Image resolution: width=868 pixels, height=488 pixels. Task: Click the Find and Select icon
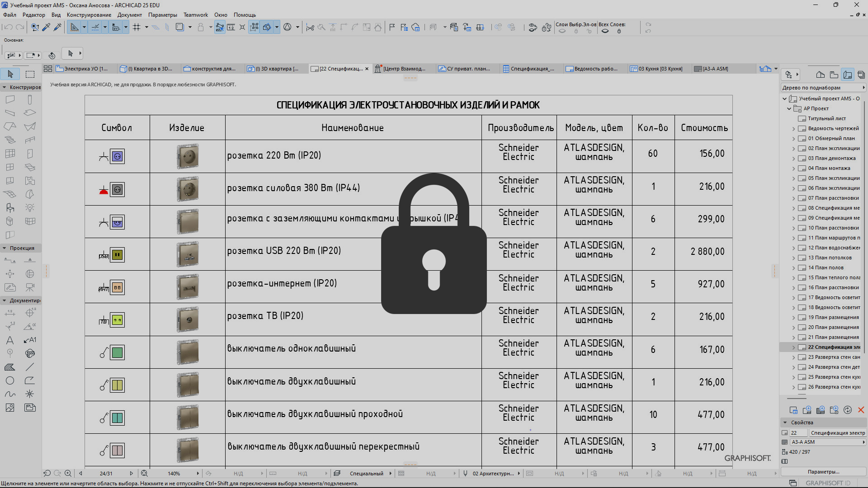click(35, 28)
